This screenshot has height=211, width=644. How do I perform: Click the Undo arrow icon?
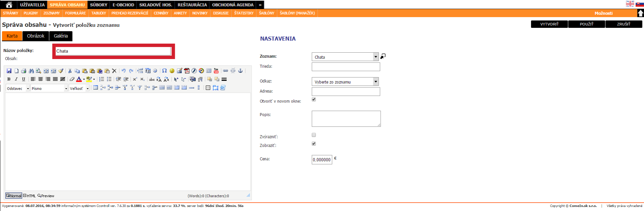tap(123, 71)
